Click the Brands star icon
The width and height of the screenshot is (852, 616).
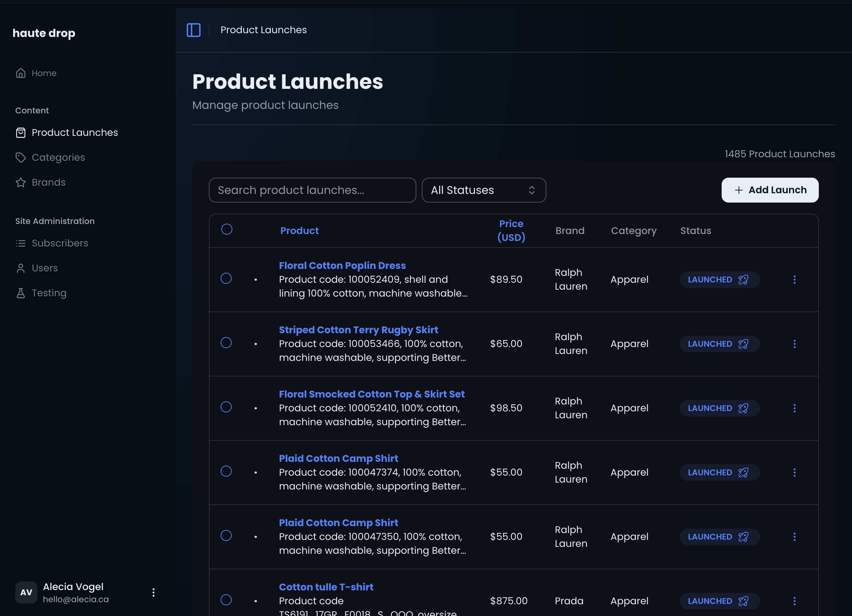tap(21, 182)
